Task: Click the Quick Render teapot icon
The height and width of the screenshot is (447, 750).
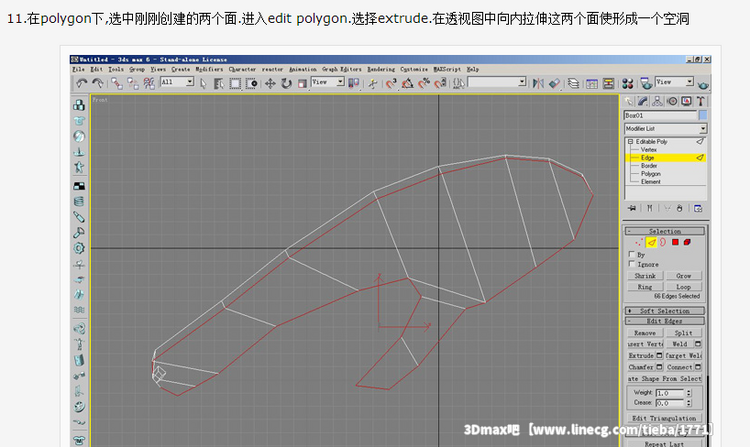Action: coord(703,85)
